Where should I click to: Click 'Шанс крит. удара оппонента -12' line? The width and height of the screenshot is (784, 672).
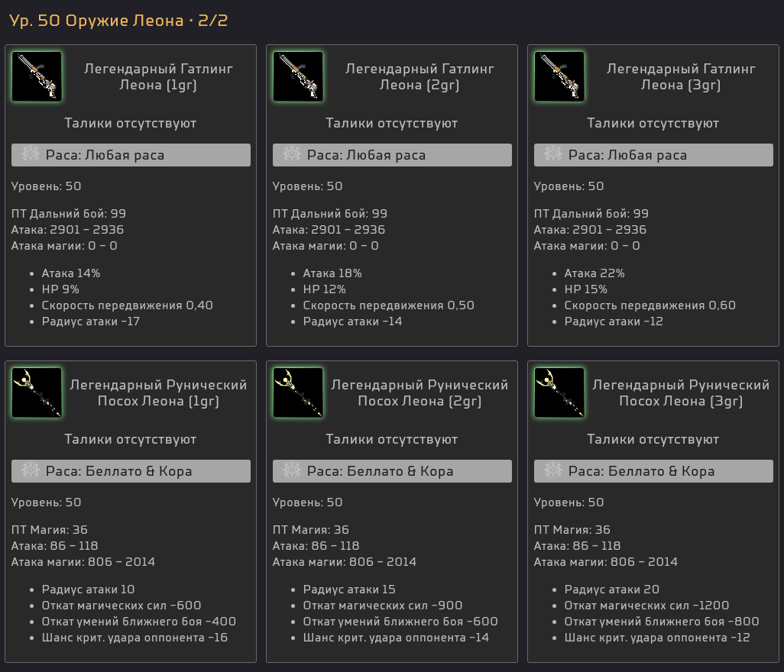pos(657,638)
